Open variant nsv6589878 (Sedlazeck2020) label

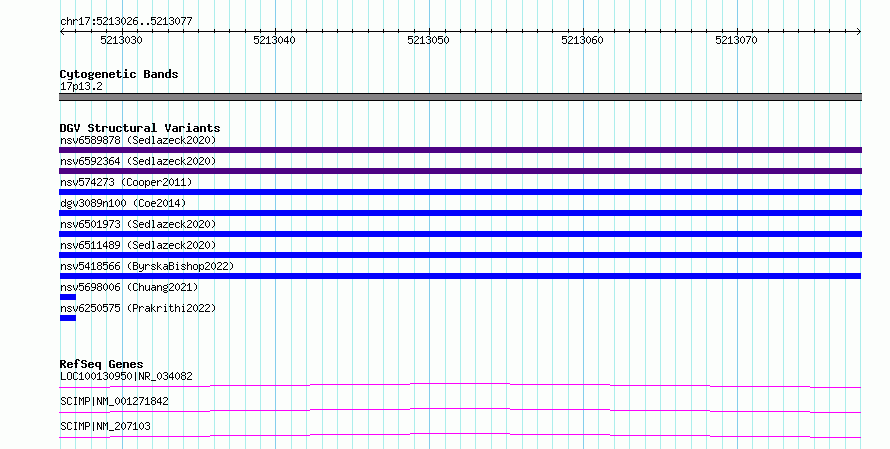(x=138, y=140)
